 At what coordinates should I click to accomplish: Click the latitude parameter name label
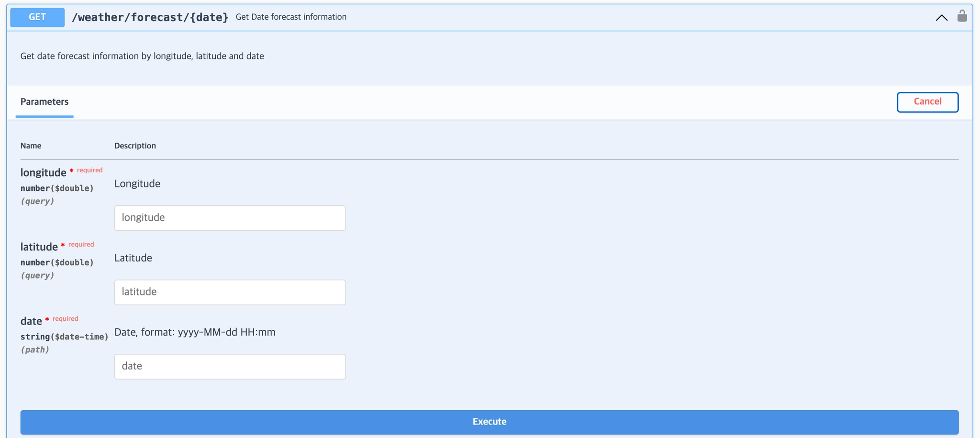[x=39, y=247]
